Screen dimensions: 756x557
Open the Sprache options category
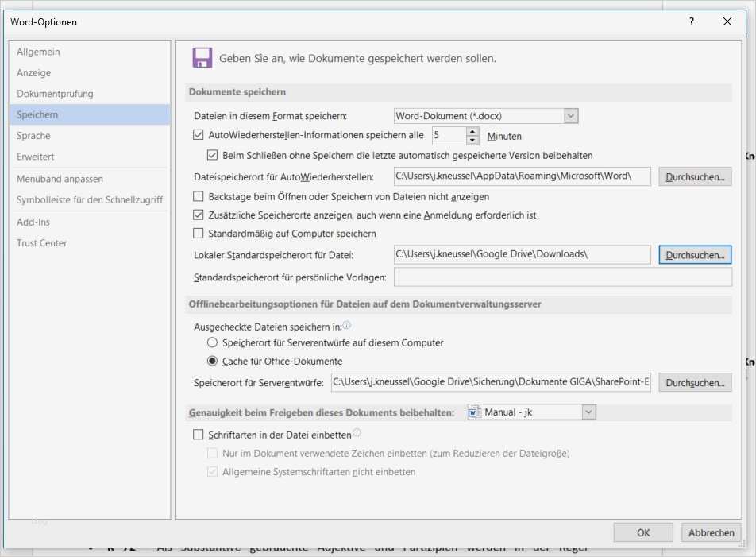[90, 136]
